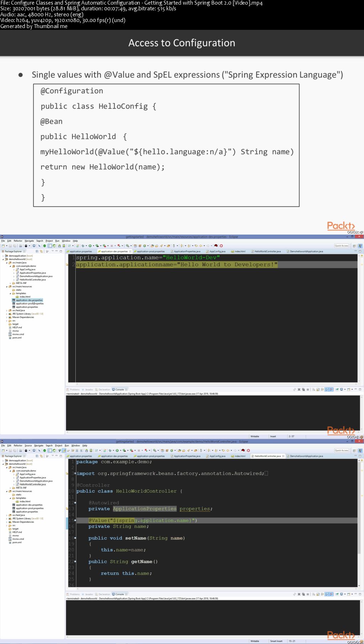Image resolution: width=364 pixels, height=644 pixels.
Task: Select application-prod.properties in upper Package Explorer
Action: click(x=28, y=304)
